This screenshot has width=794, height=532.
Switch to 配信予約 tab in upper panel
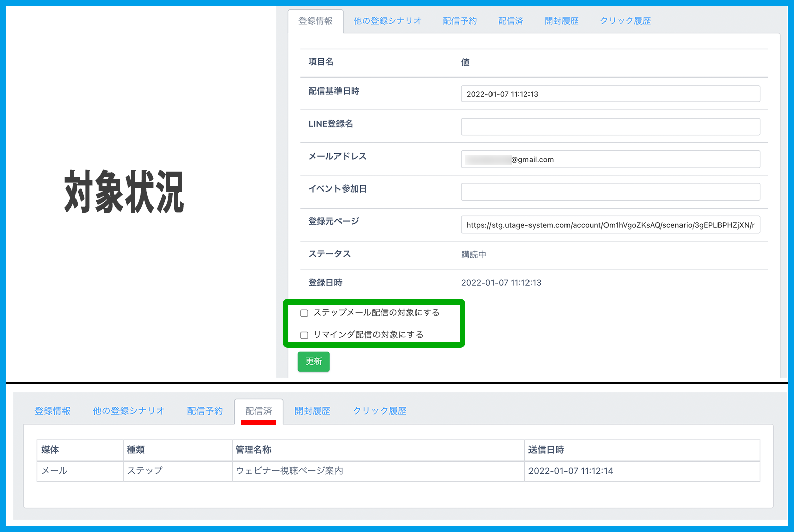coord(460,21)
